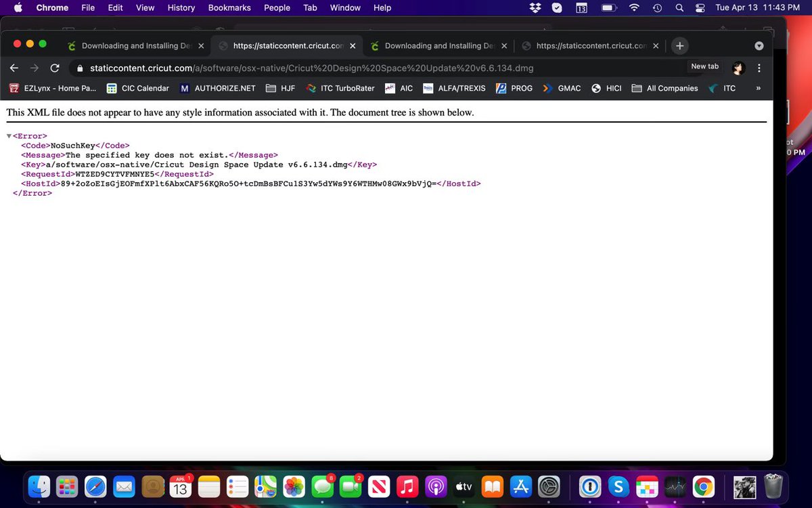Click the battery status icon
The image size is (812, 508).
(608, 7)
